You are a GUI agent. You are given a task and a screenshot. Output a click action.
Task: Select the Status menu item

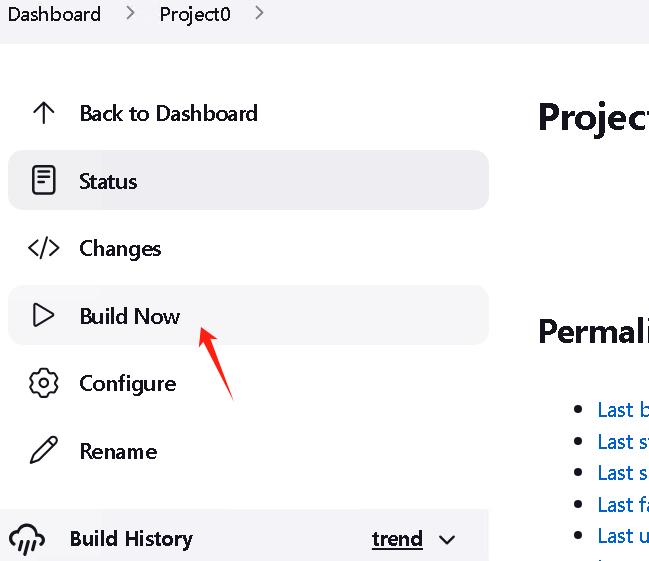point(248,180)
